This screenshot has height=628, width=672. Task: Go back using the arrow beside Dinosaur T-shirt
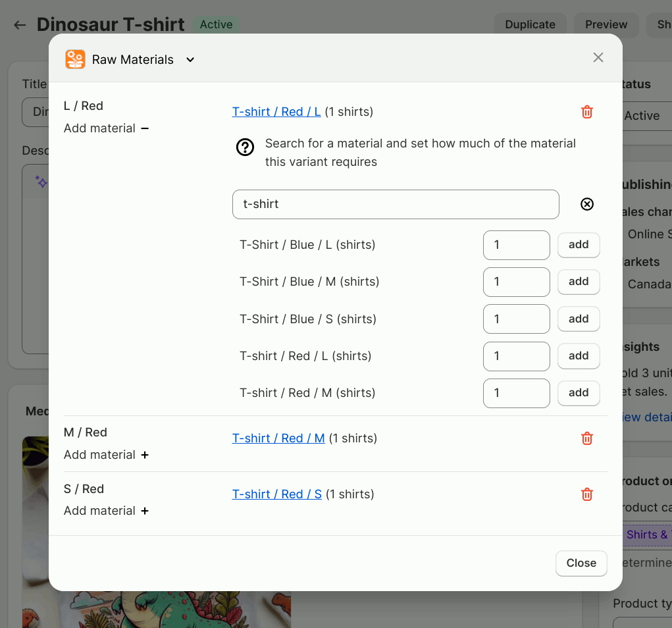[x=20, y=25]
